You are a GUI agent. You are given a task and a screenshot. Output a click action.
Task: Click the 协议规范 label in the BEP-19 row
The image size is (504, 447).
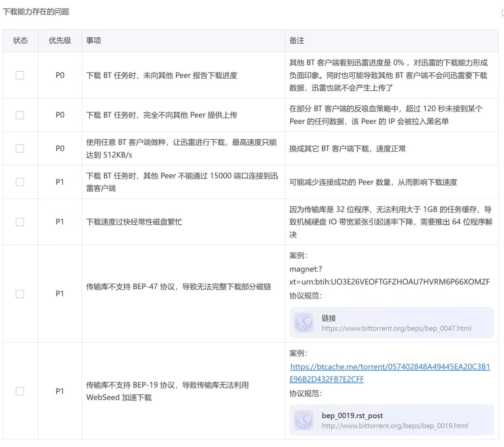[306, 393]
